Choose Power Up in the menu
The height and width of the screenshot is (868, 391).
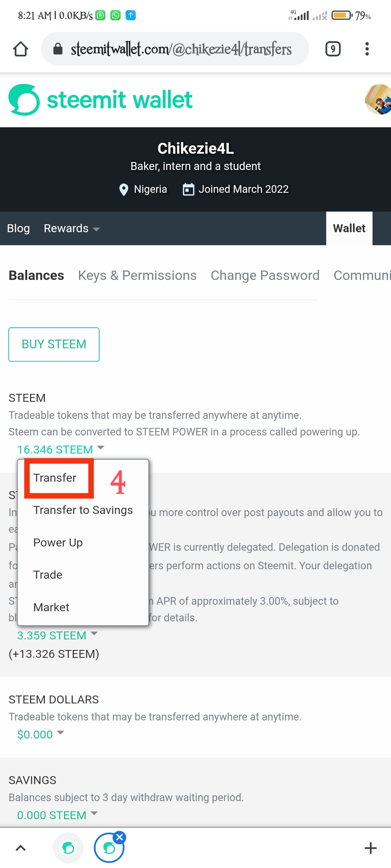click(58, 542)
